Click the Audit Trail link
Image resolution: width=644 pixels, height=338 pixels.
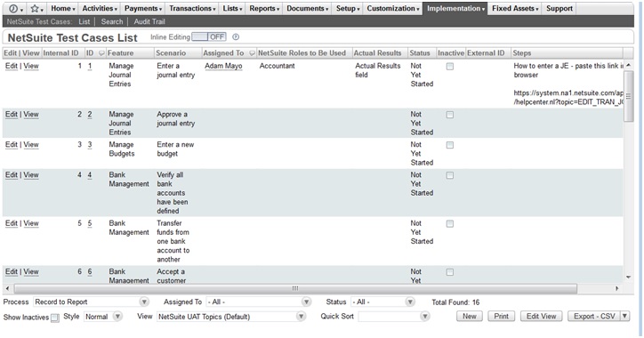pos(149,21)
